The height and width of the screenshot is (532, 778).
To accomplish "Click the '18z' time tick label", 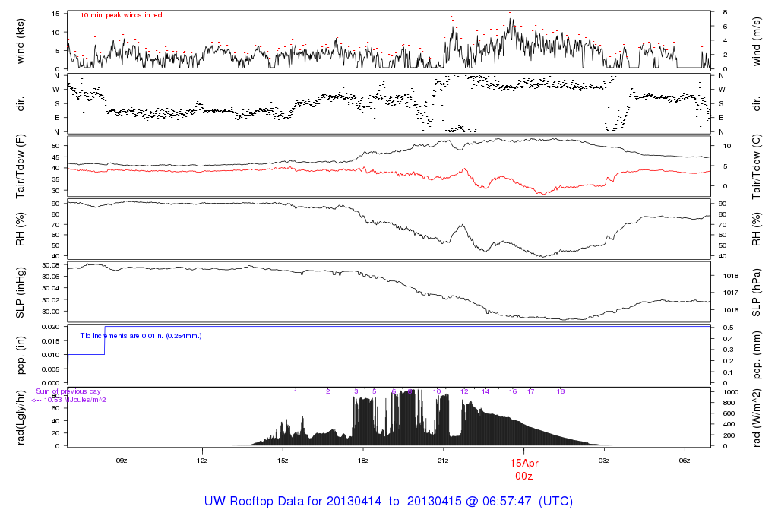I will 362,461.
